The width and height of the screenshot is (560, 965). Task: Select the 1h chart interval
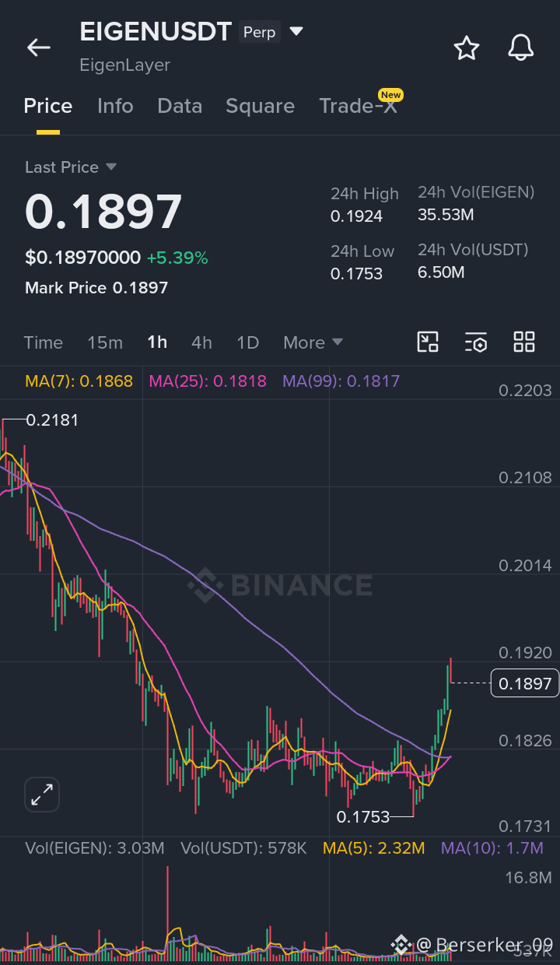tap(157, 342)
